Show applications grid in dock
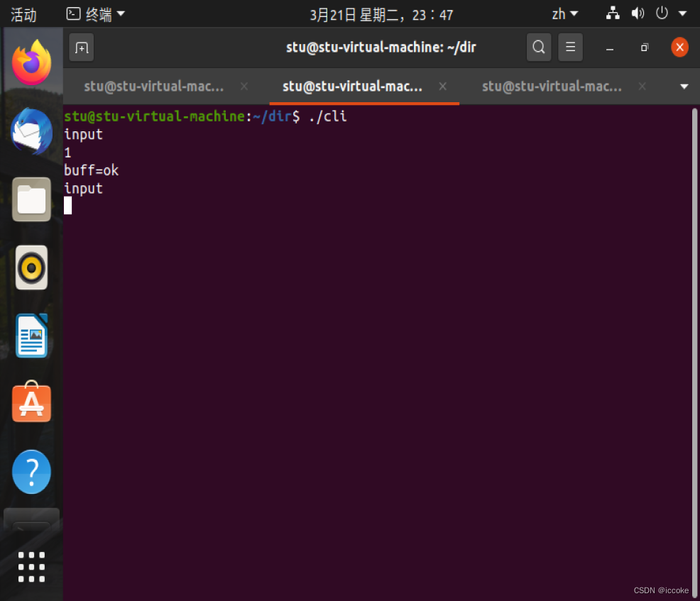The width and height of the screenshot is (700, 601). (31, 567)
